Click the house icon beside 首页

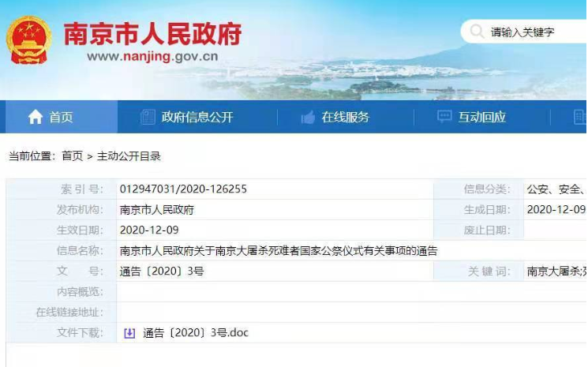35,118
